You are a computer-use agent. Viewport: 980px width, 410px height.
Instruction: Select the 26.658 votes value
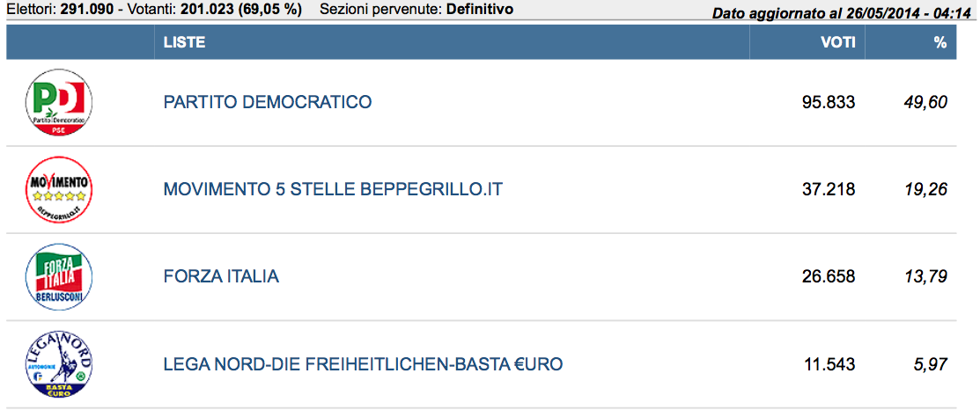coord(829,276)
